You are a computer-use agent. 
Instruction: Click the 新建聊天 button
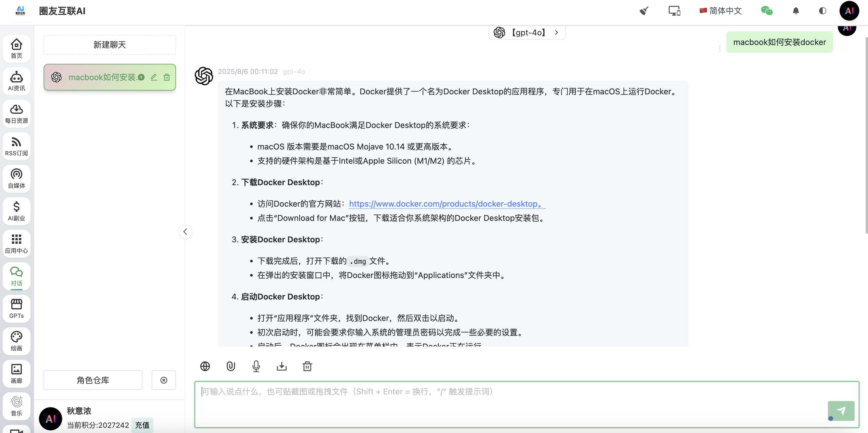point(110,45)
